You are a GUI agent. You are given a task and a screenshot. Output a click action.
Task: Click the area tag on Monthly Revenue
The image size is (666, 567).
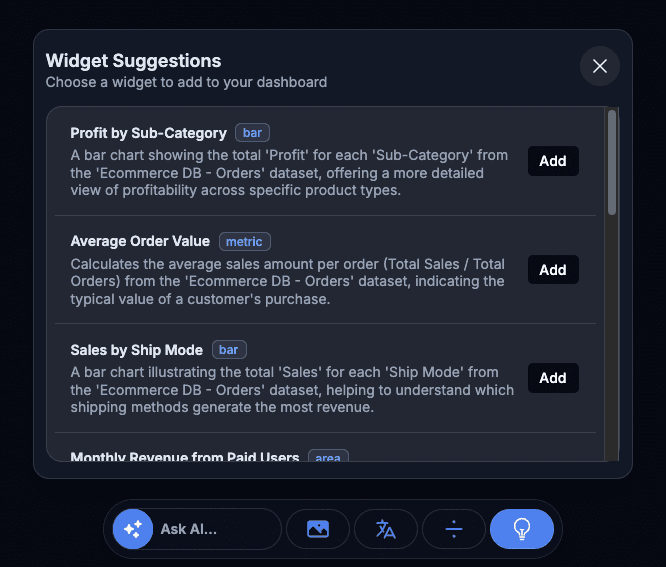[x=328, y=458]
